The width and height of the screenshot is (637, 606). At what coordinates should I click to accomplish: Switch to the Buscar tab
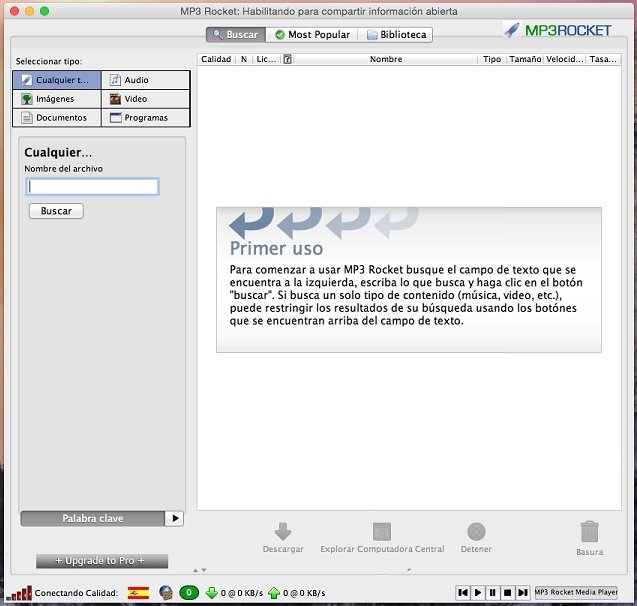pyautogui.click(x=236, y=35)
